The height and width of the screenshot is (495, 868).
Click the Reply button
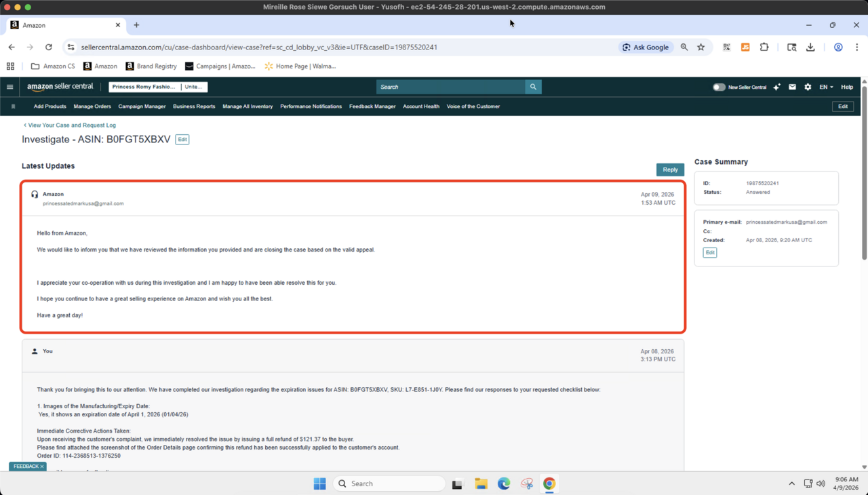coord(670,170)
